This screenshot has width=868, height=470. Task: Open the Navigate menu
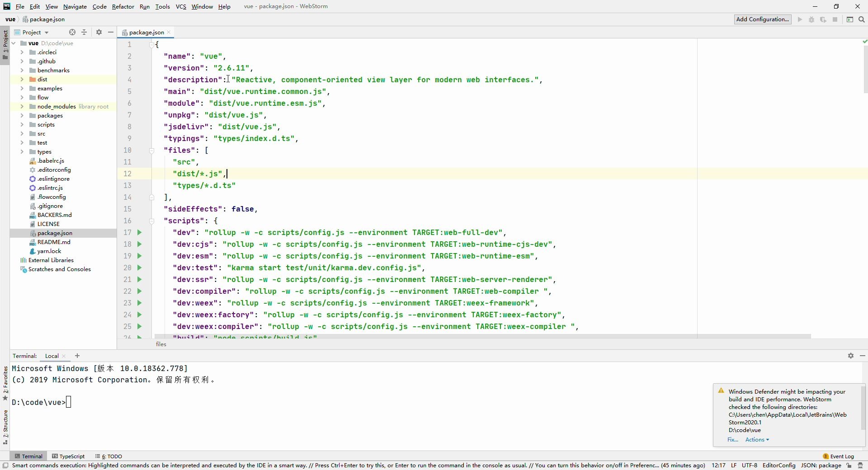pos(75,6)
